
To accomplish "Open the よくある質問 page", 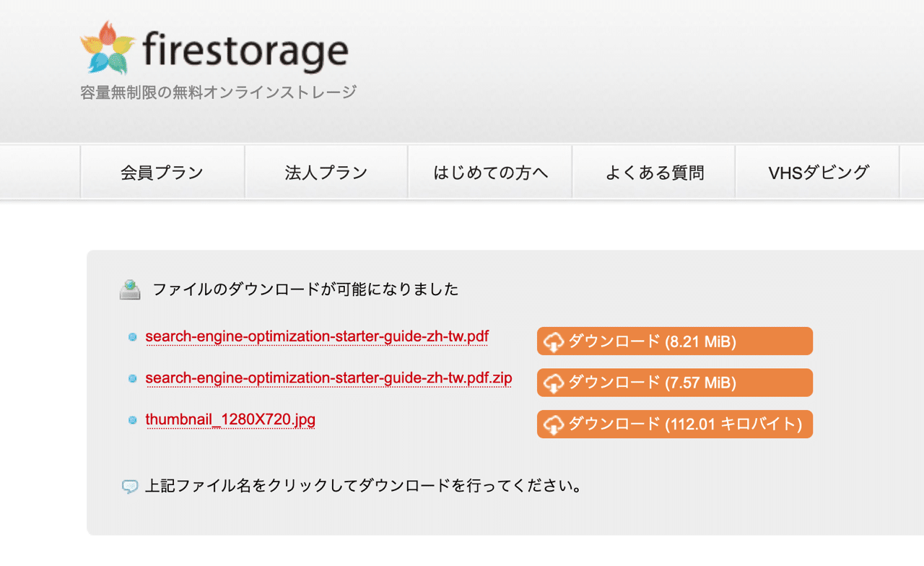I will tap(653, 172).
